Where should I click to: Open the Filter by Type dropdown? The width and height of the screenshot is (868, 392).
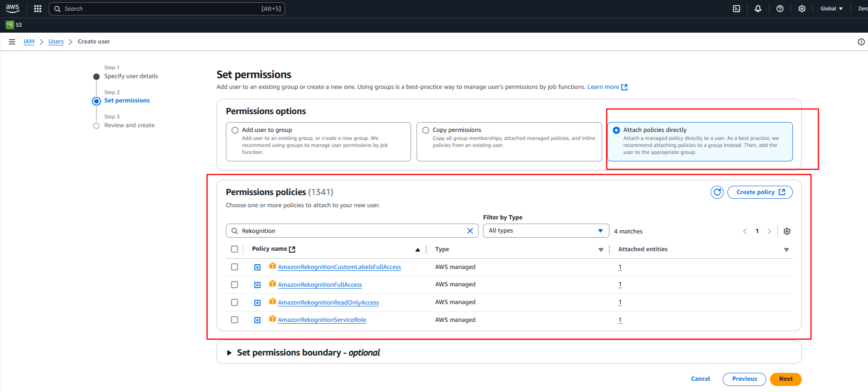[x=545, y=231]
